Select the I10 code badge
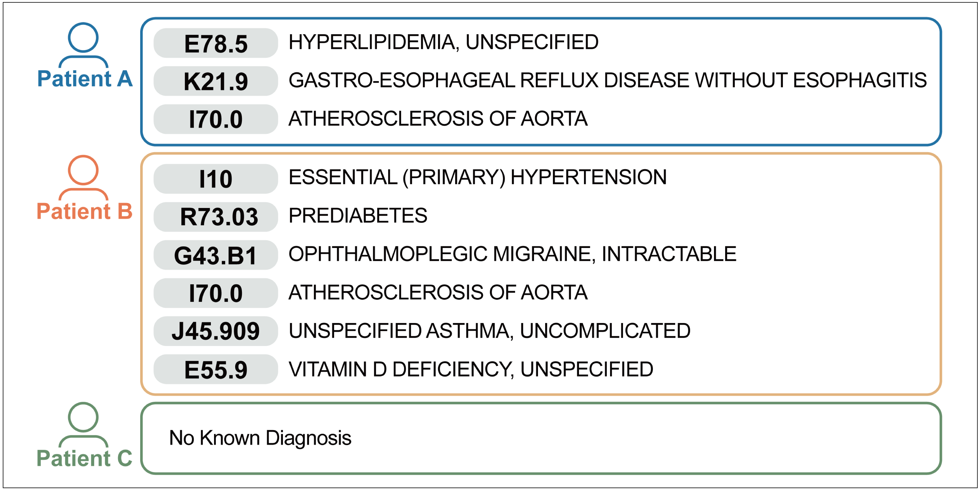Viewport: 980px width, 489px height. tap(216, 179)
